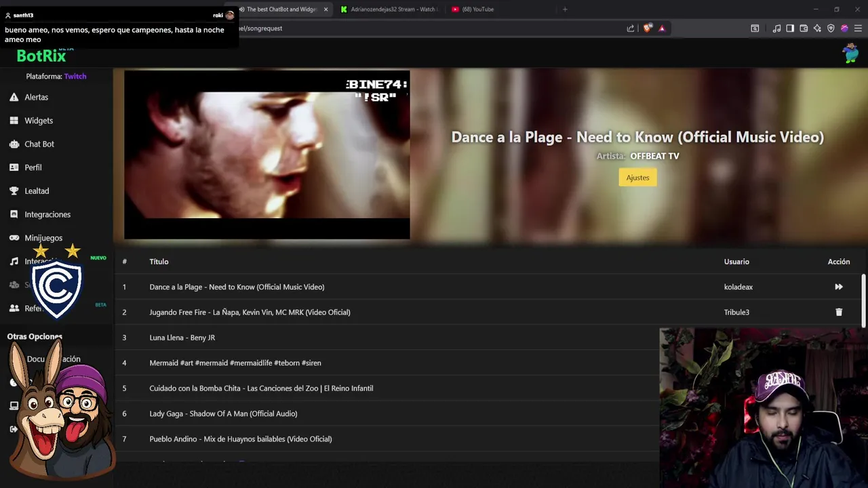Select 'Dance a la Plage - Need to Know' row title
Image resolution: width=868 pixels, height=488 pixels.
click(x=237, y=287)
